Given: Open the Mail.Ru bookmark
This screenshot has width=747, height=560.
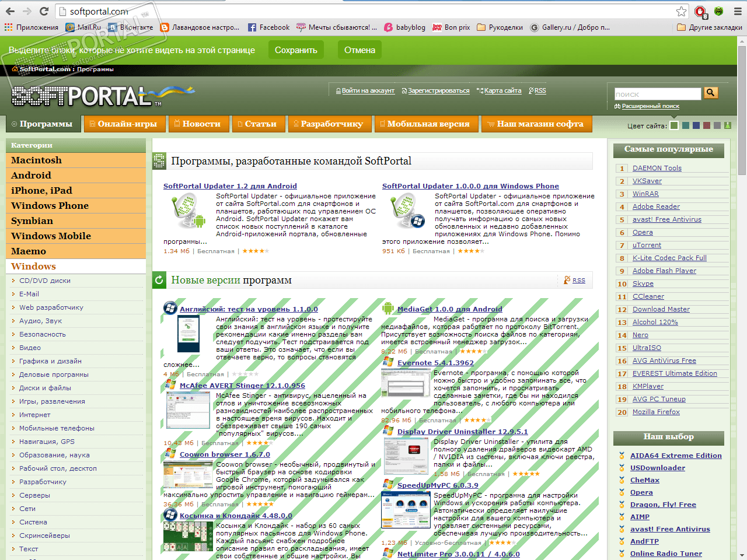Looking at the screenshot, I should pos(83,27).
